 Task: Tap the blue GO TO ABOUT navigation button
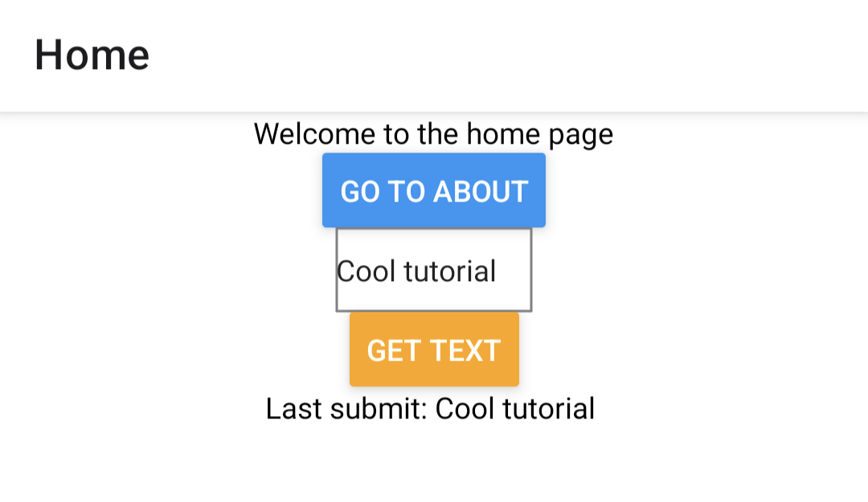click(433, 190)
